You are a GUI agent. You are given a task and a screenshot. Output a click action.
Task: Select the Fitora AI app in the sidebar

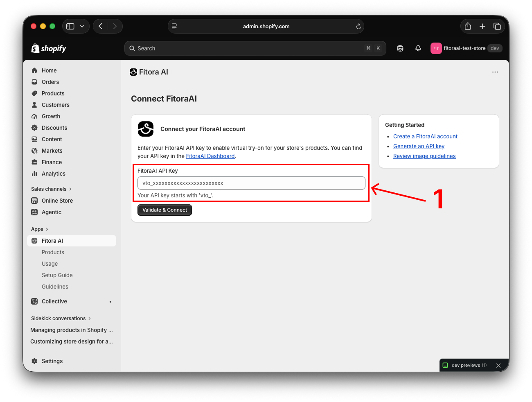(x=72, y=241)
